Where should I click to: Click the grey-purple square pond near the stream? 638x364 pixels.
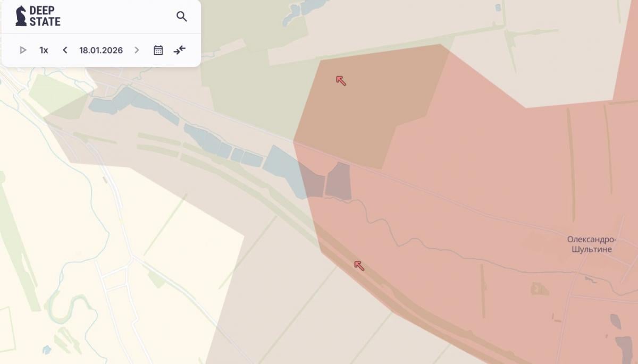point(339,181)
